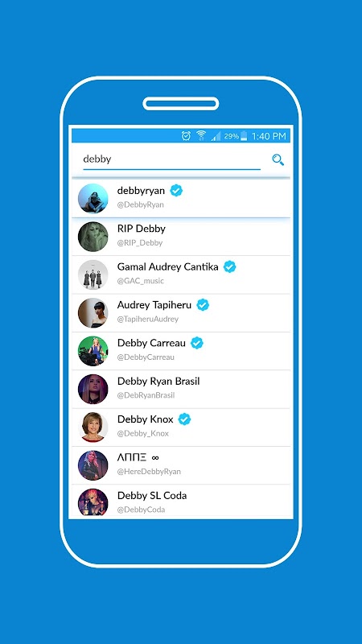
Task: Open Debby Carreau avatar thumbnail
Action: [x=93, y=351]
